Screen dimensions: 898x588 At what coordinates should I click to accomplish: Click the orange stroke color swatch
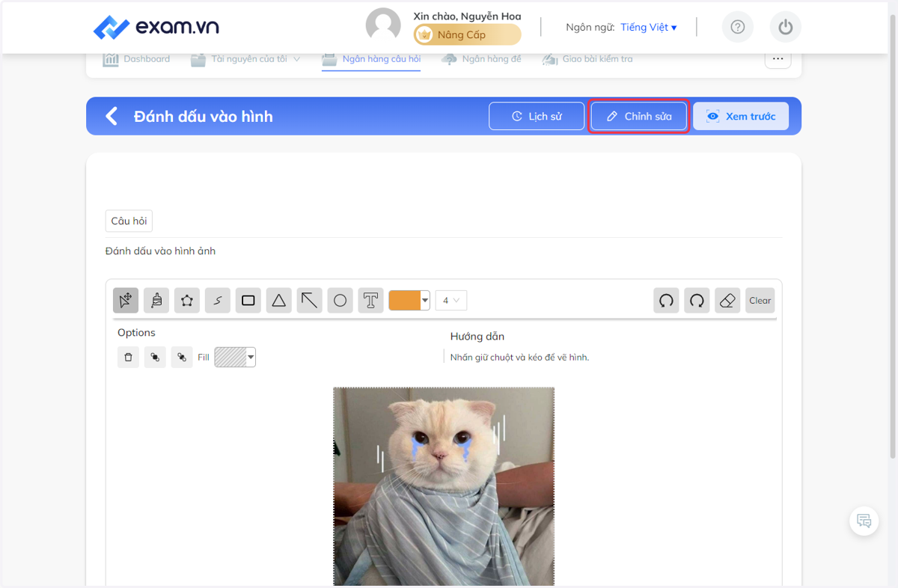pos(405,300)
